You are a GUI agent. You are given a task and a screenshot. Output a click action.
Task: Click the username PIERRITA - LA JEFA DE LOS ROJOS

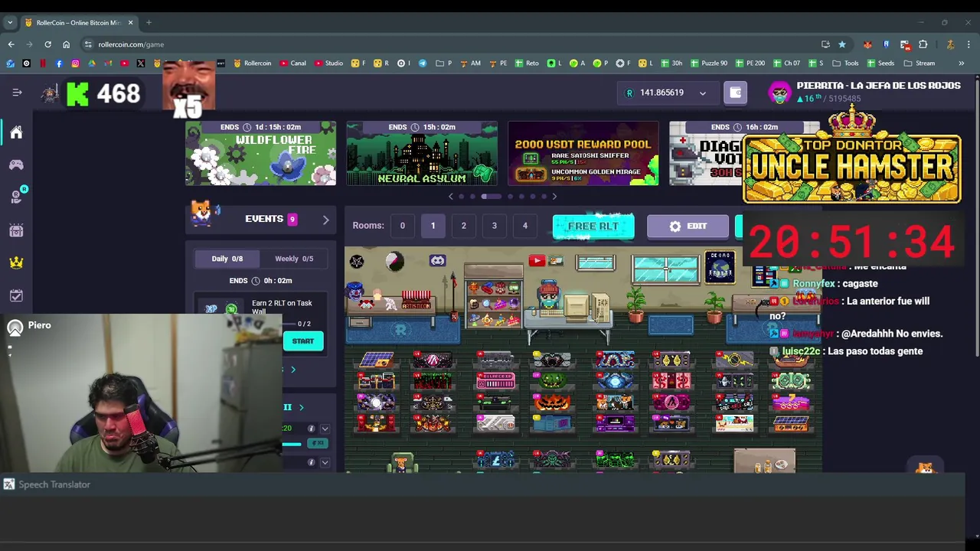[878, 86]
